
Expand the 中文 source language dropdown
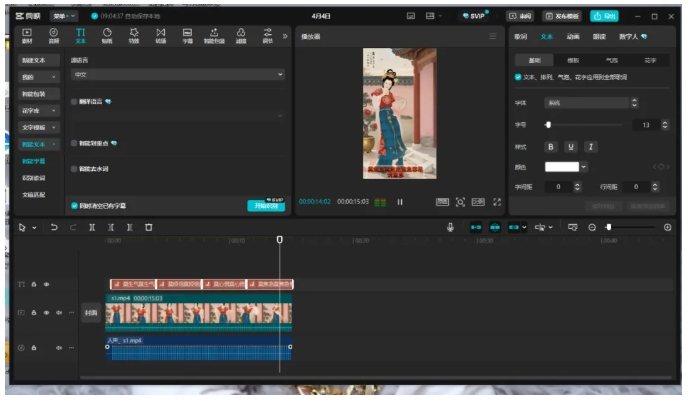click(178, 75)
